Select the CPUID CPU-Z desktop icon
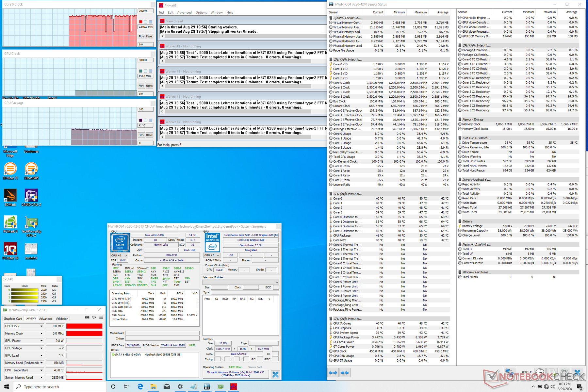The height and width of the screenshot is (392, 588). point(31,197)
